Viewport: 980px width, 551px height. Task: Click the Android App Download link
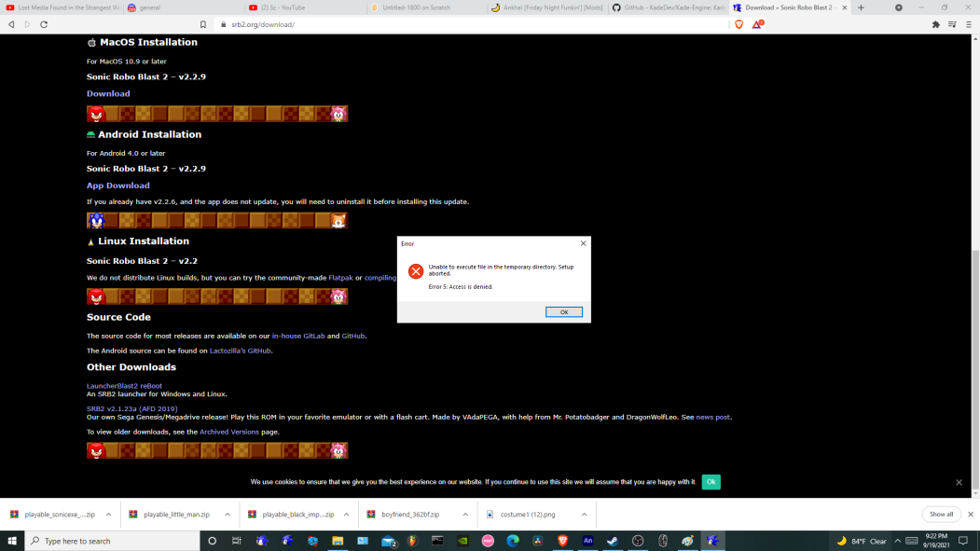tap(118, 186)
